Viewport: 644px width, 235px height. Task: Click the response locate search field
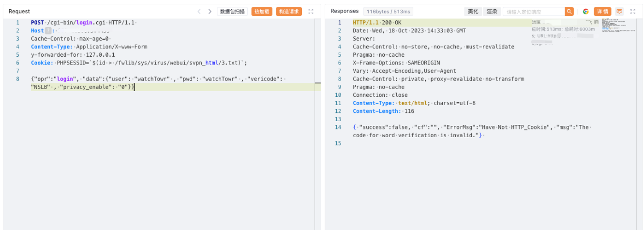tap(533, 12)
